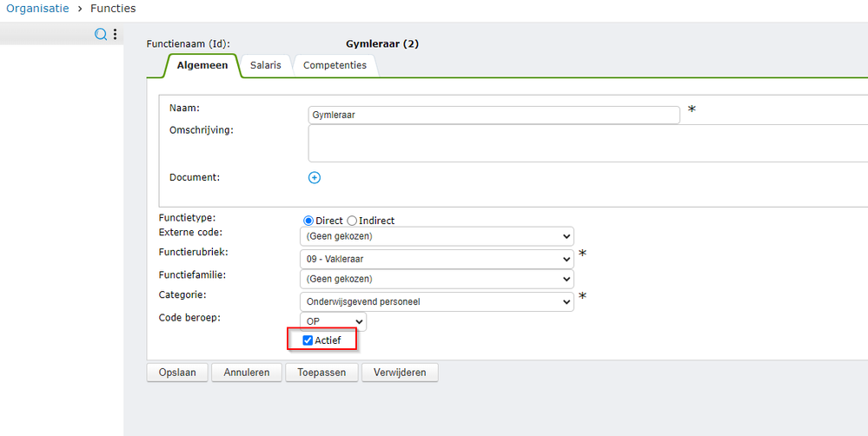Add a document with the plus icon
This screenshot has width=868, height=436.
tap(315, 177)
